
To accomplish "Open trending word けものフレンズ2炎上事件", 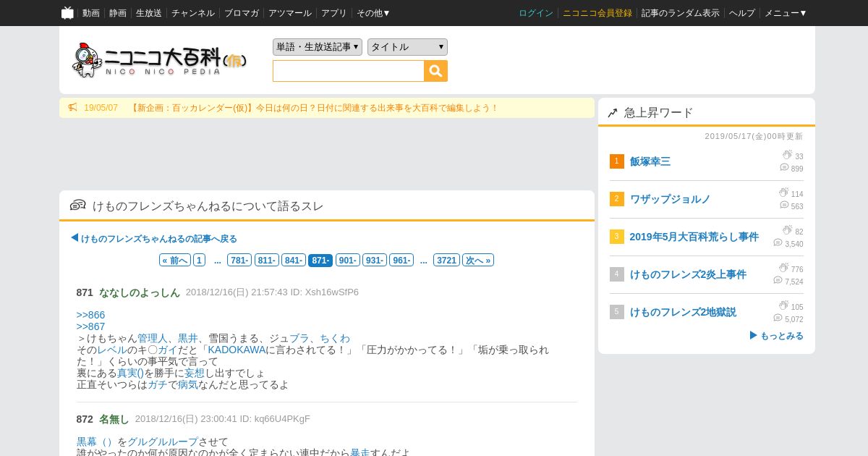I will tap(688, 274).
